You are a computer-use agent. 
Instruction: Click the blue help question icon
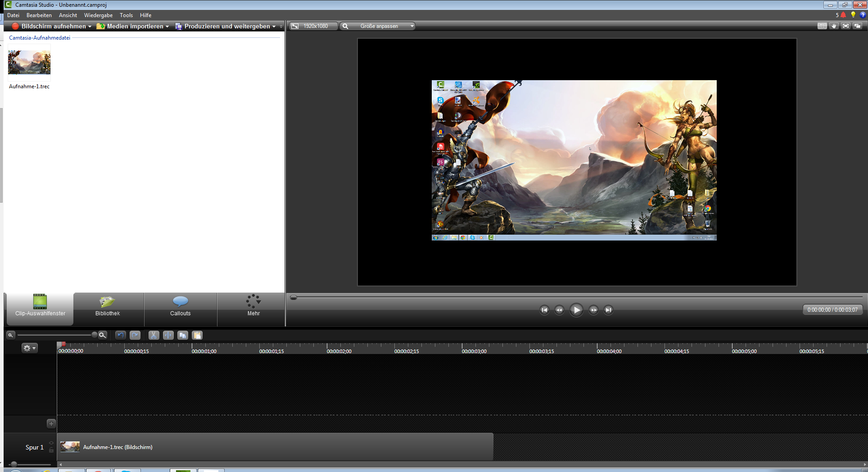(863, 15)
